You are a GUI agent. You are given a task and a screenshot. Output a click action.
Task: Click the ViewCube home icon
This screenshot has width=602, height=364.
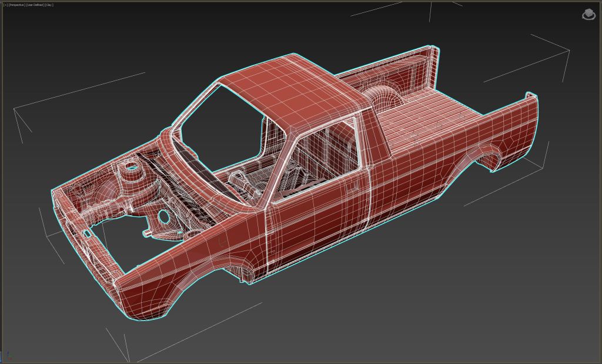(x=588, y=14)
